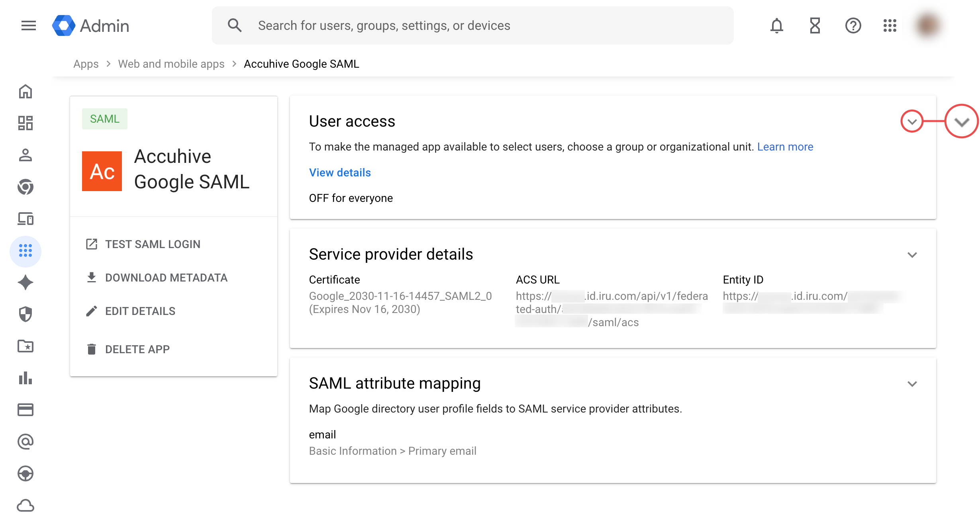Open the account profile avatar
Screen dimensions: 980x528
(928, 26)
